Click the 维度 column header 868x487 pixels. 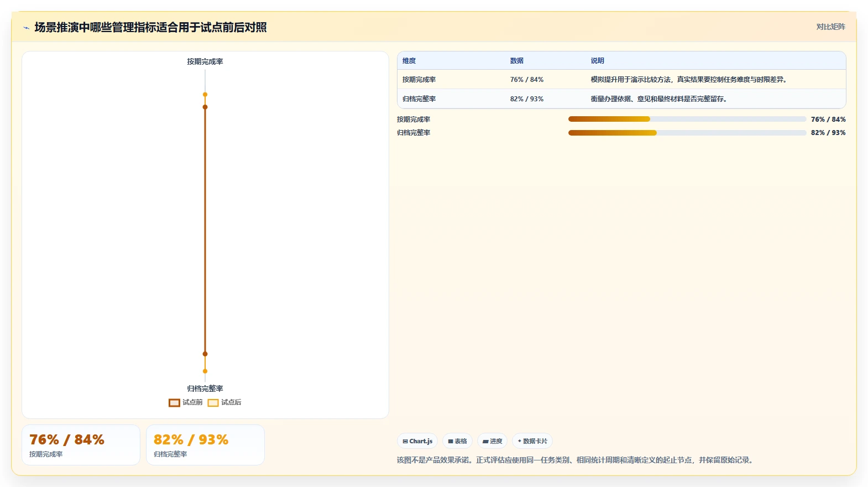[409, 61]
